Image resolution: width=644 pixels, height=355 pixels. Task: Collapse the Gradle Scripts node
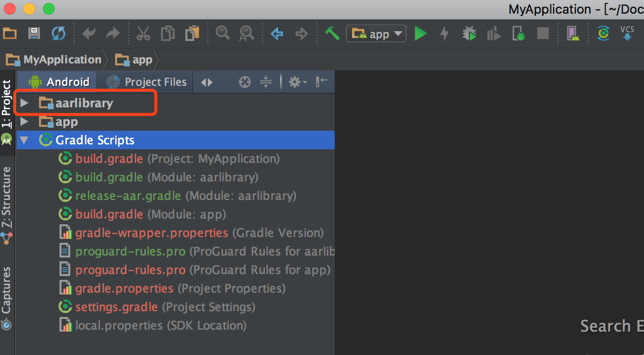[x=24, y=140]
